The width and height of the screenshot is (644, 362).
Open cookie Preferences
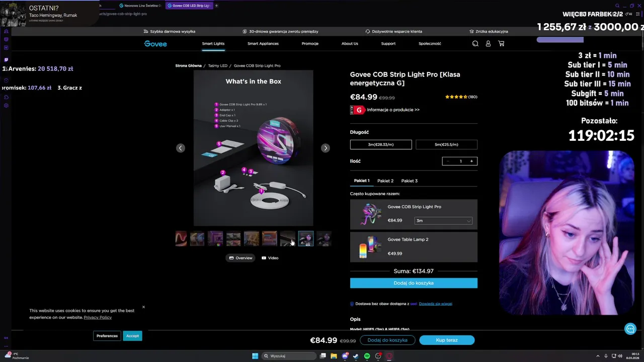click(x=107, y=336)
